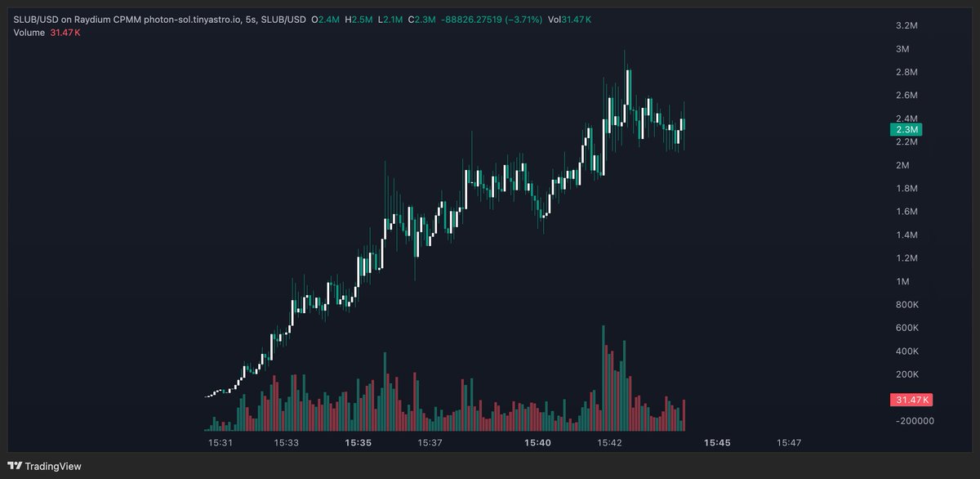Click the 1M price axis label
980x479 pixels.
click(x=902, y=282)
